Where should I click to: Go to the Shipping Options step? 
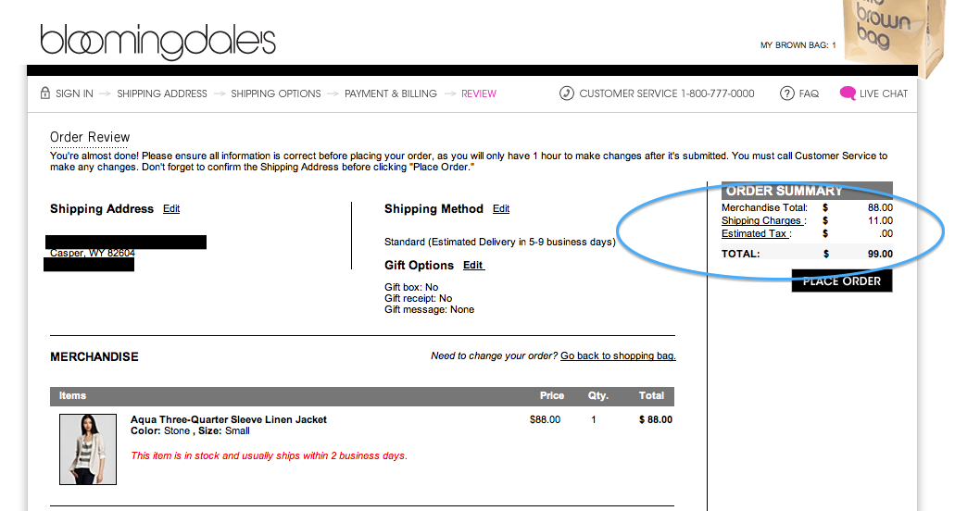276,93
